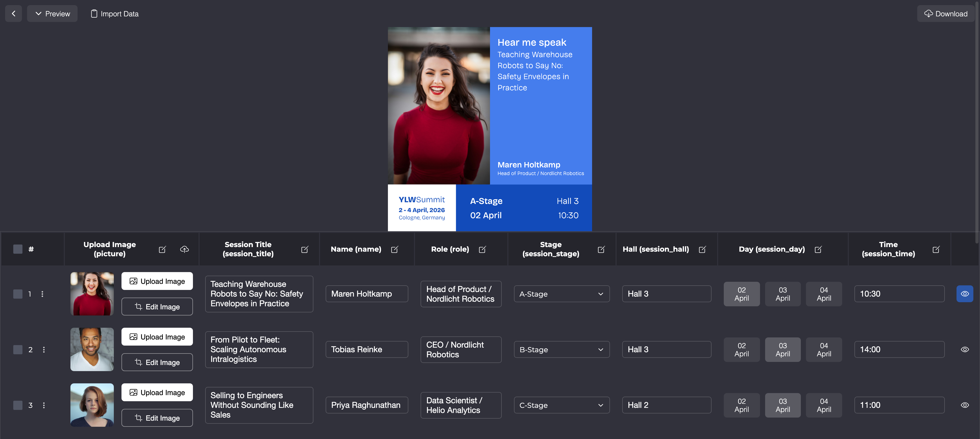
Task: Click the Maren Holtkamp name field
Action: tap(367, 294)
